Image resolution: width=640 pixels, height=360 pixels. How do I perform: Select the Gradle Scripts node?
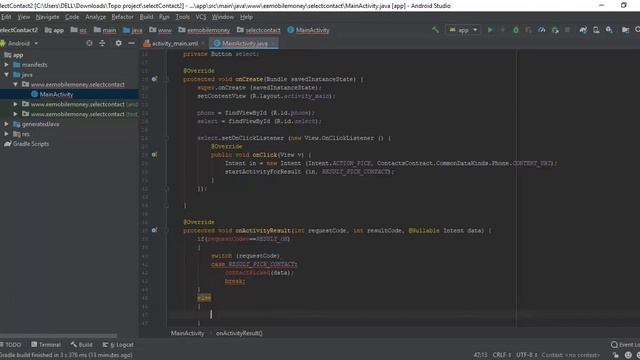click(27, 144)
